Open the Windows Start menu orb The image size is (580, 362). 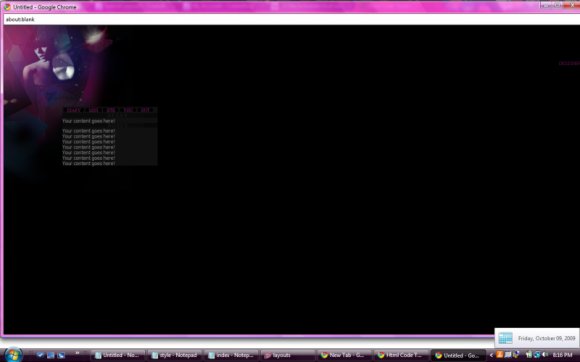[x=13, y=355]
